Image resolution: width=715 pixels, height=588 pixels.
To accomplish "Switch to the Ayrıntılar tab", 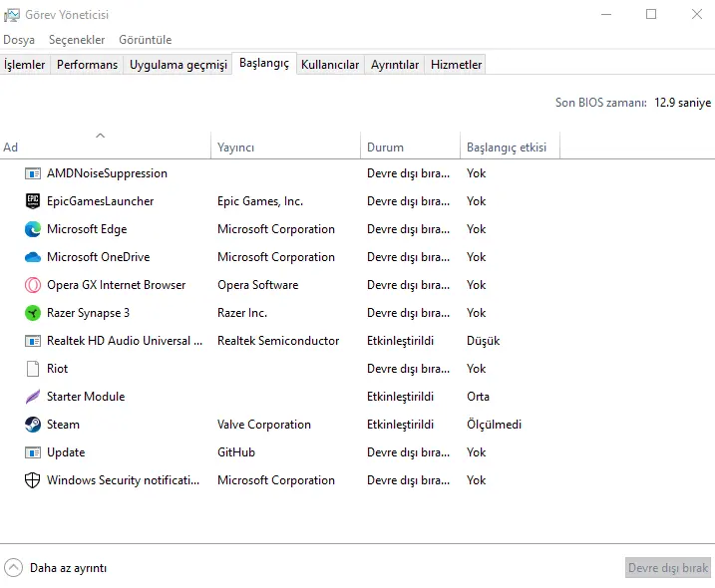I will [395, 65].
